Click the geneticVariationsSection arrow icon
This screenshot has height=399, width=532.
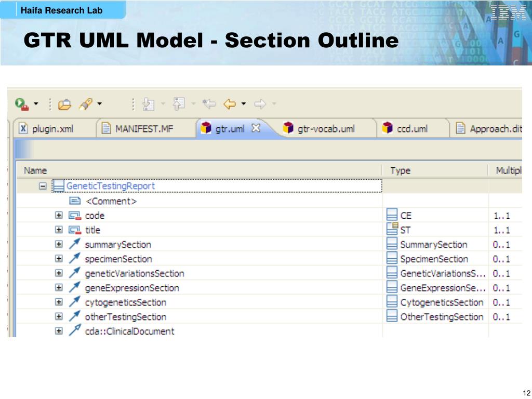point(75,273)
